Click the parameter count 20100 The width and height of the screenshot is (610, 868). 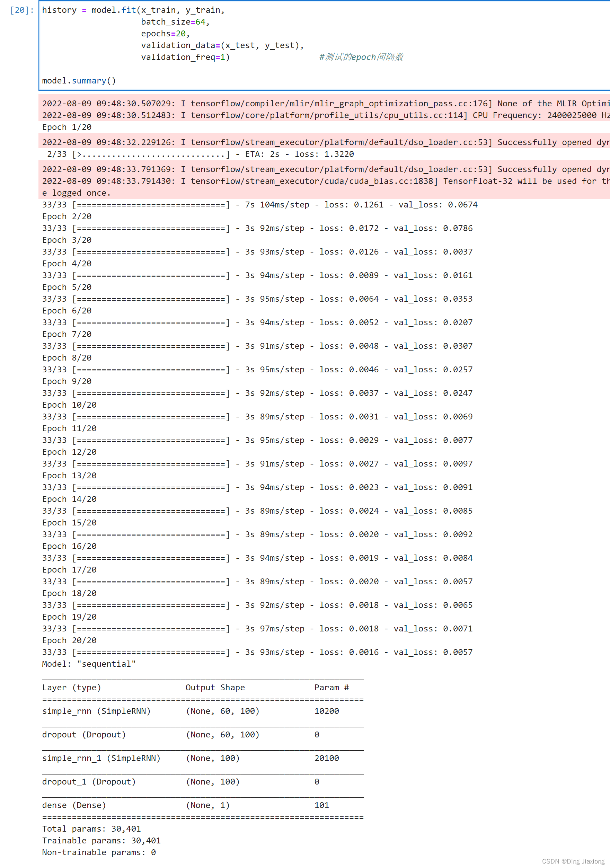pos(327,758)
